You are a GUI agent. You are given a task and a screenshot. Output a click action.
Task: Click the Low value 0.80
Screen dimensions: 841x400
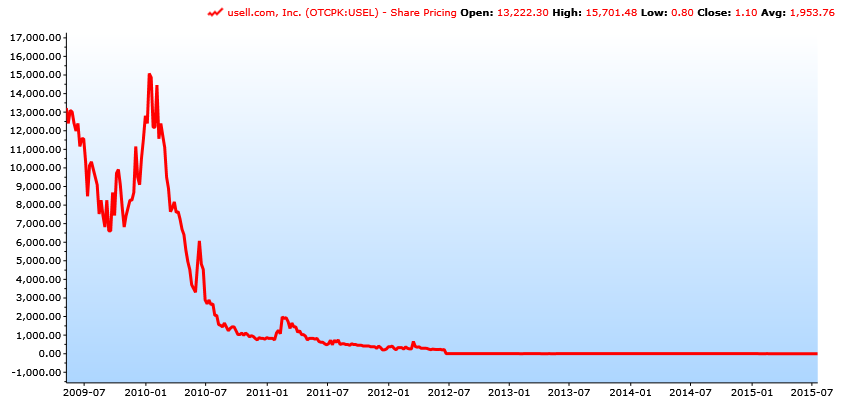pos(684,13)
